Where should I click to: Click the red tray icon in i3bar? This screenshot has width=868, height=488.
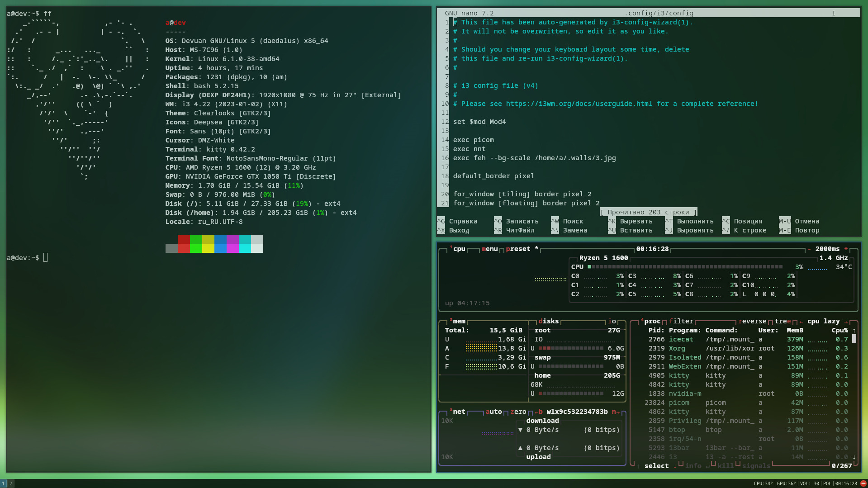(x=863, y=483)
